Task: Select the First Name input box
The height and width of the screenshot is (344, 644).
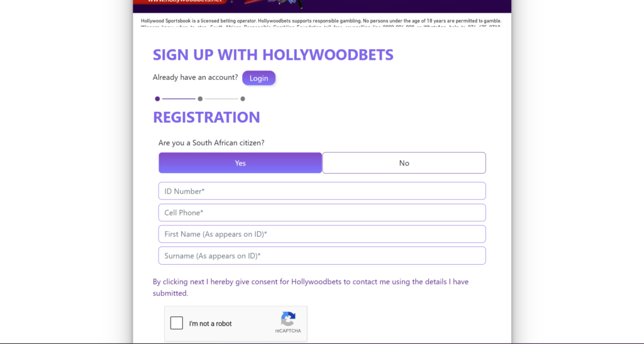Action: pos(322,234)
